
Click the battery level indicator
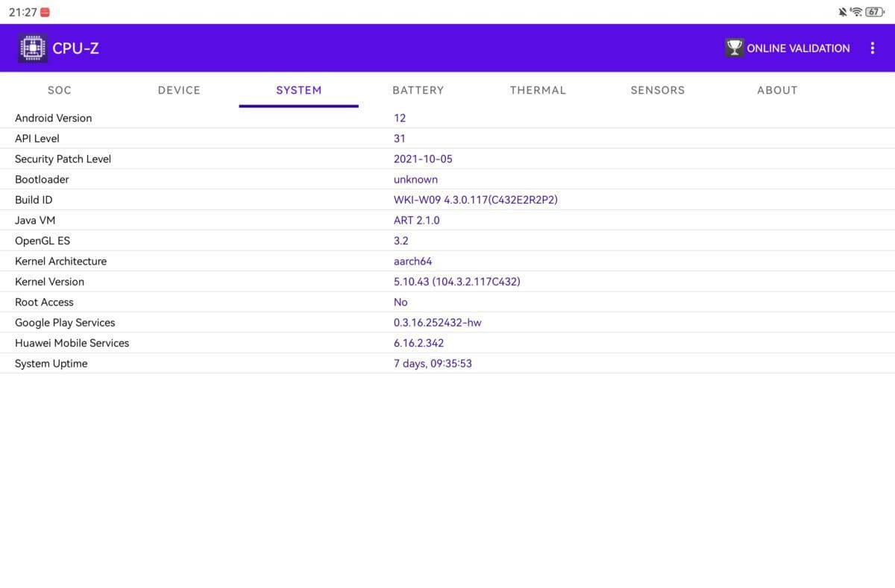[x=874, y=12]
